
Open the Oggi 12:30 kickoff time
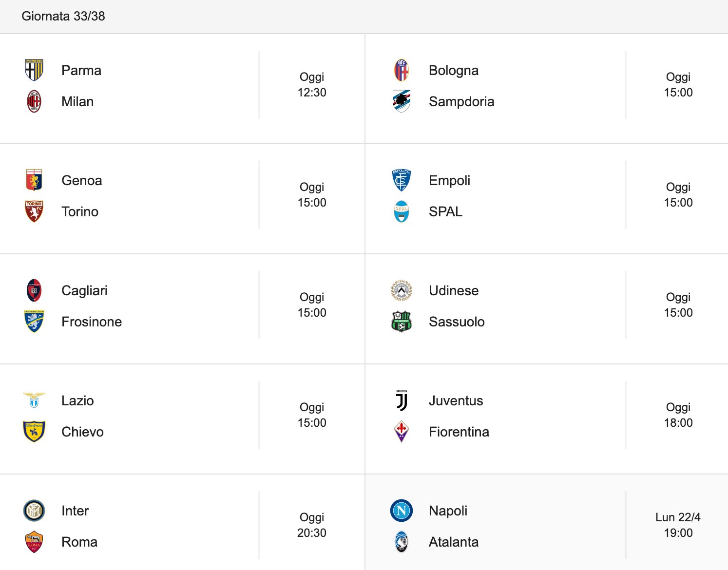312,85
